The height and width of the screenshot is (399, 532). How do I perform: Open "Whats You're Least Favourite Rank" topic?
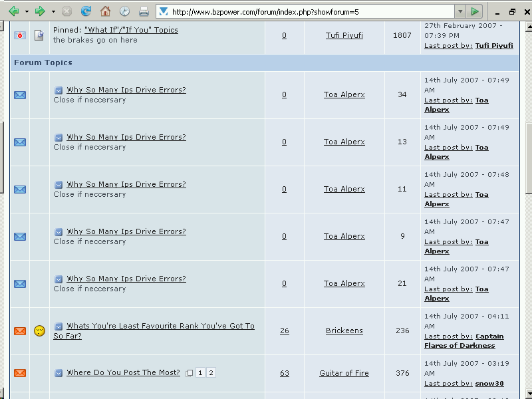(154, 331)
